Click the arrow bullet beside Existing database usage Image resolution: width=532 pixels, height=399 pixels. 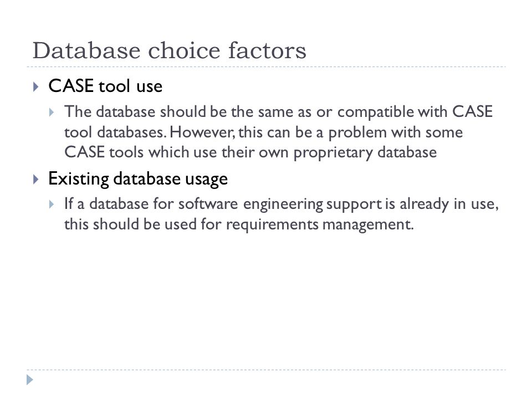click(36, 179)
